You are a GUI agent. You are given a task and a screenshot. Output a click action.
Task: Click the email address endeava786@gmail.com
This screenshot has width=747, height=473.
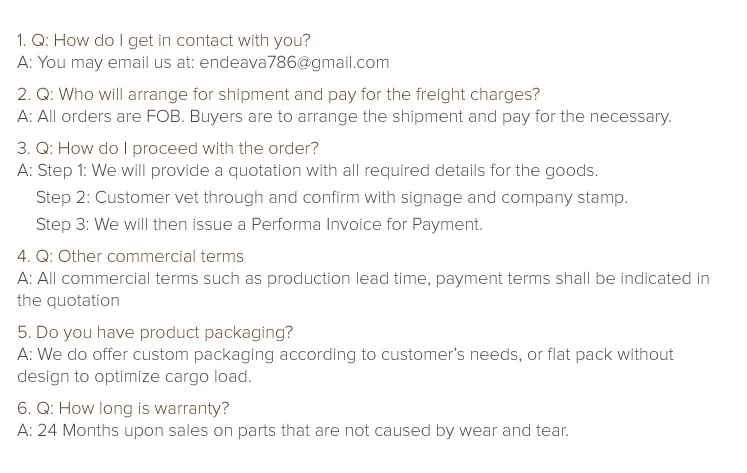pyautogui.click(x=294, y=62)
